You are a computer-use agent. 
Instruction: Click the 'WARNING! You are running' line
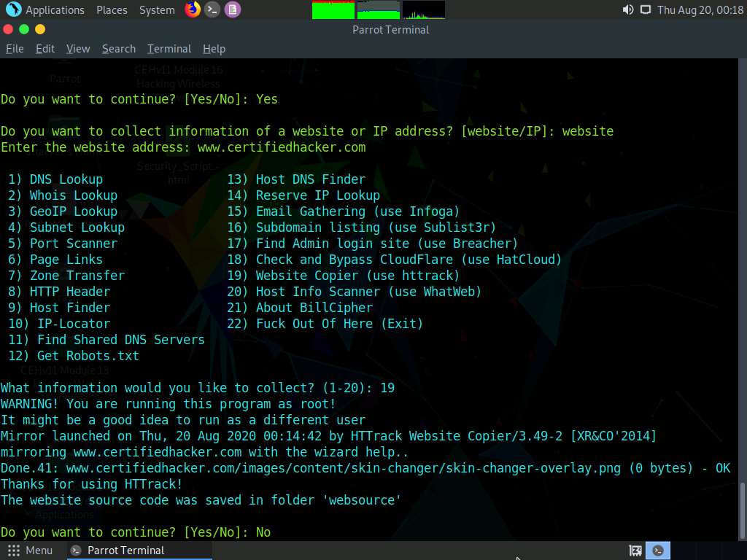coord(169,404)
